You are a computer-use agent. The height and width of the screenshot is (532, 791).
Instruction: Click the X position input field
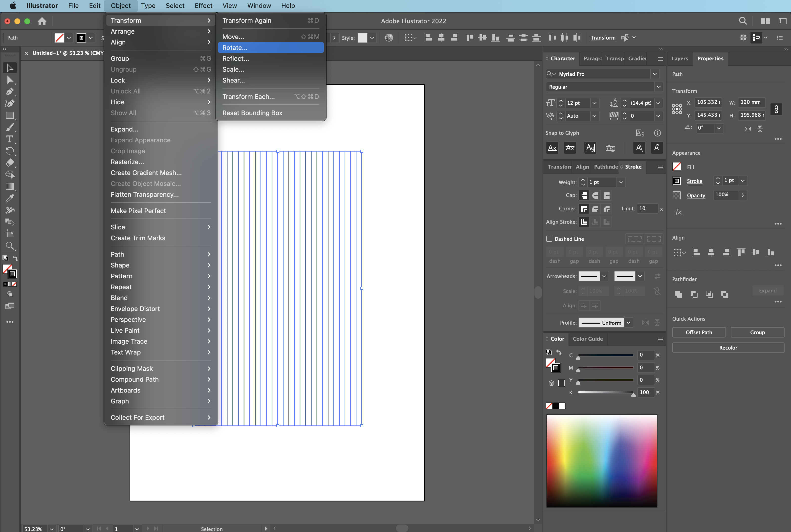[x=708, y=102]
